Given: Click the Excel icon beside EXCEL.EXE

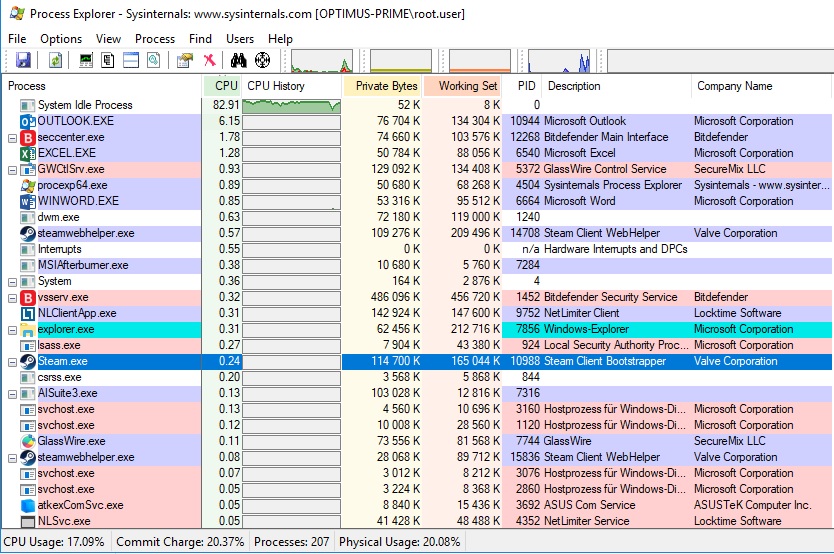Looking at the screenshot, I should click(28, 154).
